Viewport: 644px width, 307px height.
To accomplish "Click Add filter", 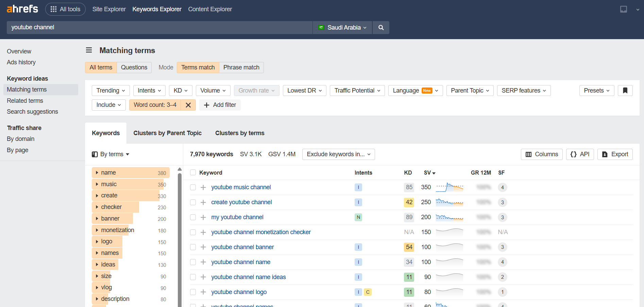I will coord(220,105).
